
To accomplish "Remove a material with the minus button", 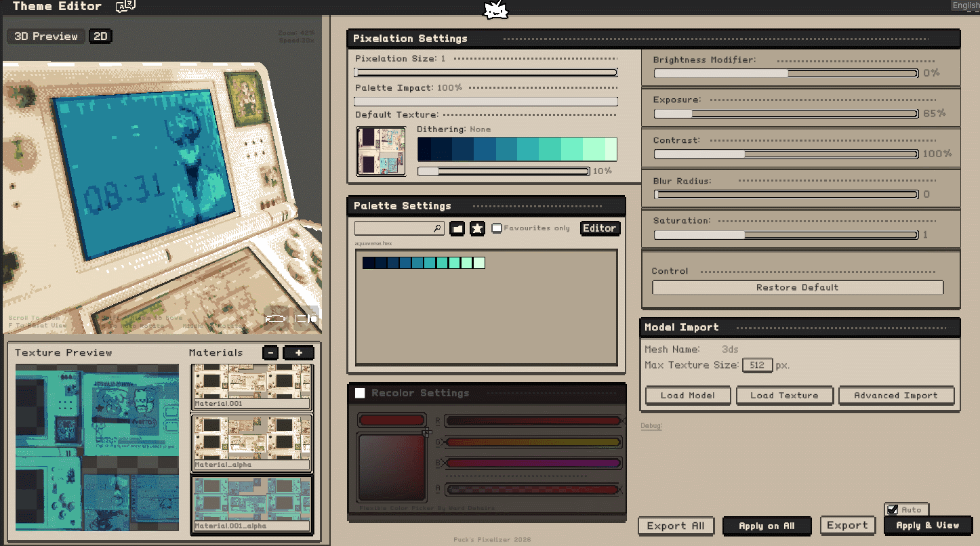I will (x=270, y=352).
